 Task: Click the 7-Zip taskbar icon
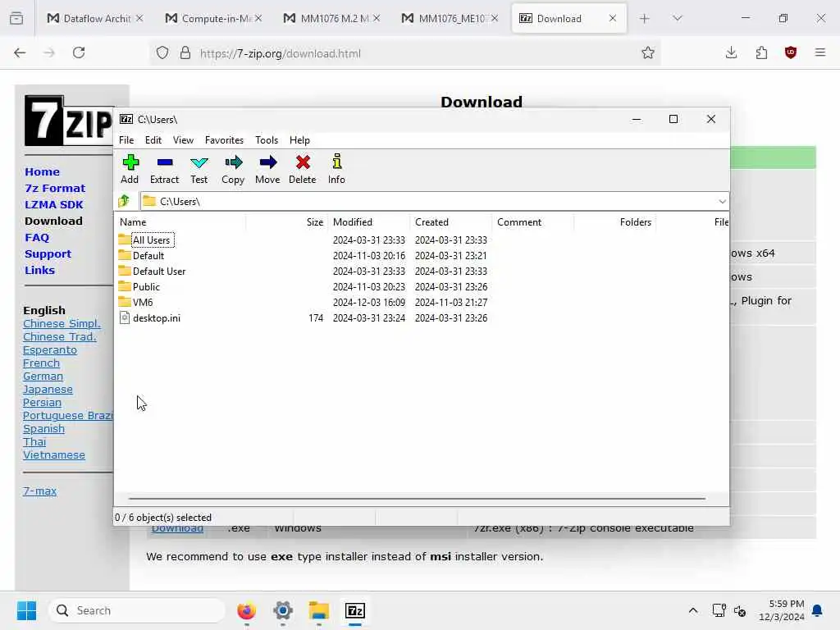click(354, 610)
